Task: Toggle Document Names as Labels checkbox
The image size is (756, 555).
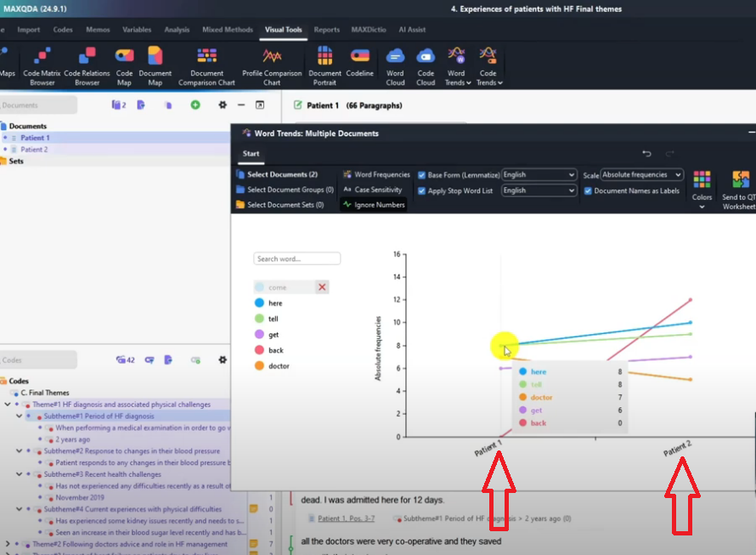Action: (x=588, y=190)
